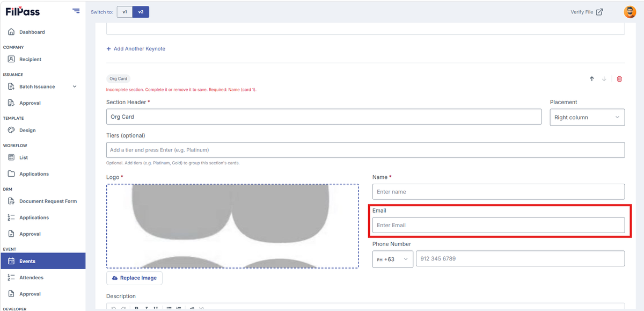644x311 pixels.
Task: Open the Attendees page
Action: click(x=31, y=278)
